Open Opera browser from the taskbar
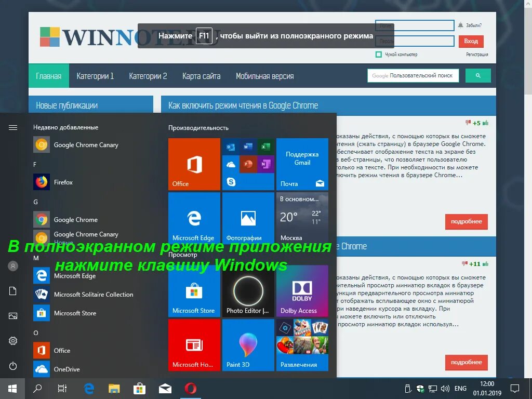The height and width of the screenshot is (399, 532). point(190,389)
